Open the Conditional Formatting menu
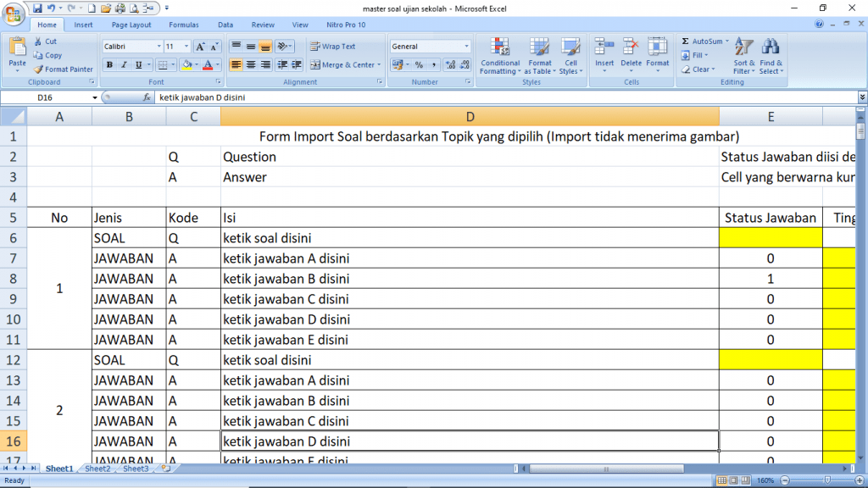 500,56
